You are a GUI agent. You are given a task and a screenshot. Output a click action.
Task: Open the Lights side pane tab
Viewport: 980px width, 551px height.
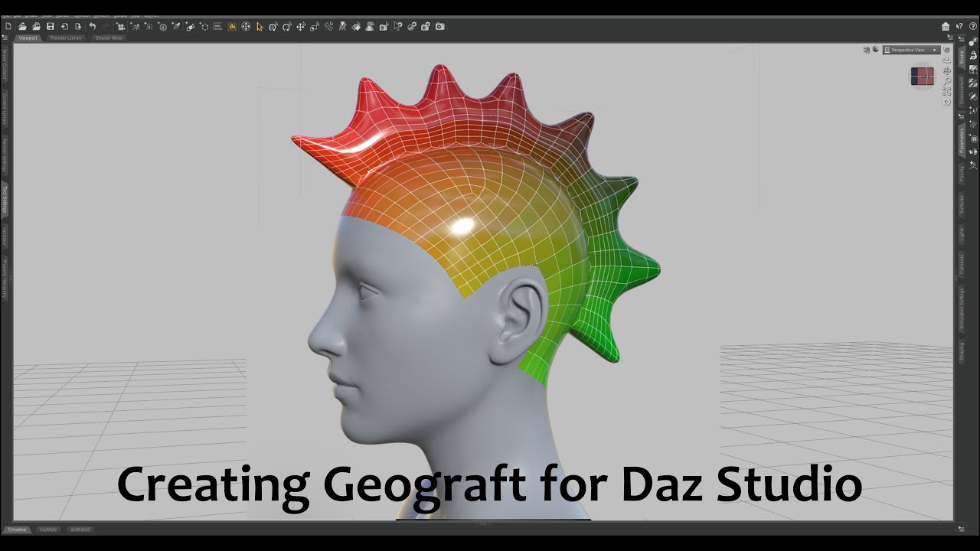[962, 233]
